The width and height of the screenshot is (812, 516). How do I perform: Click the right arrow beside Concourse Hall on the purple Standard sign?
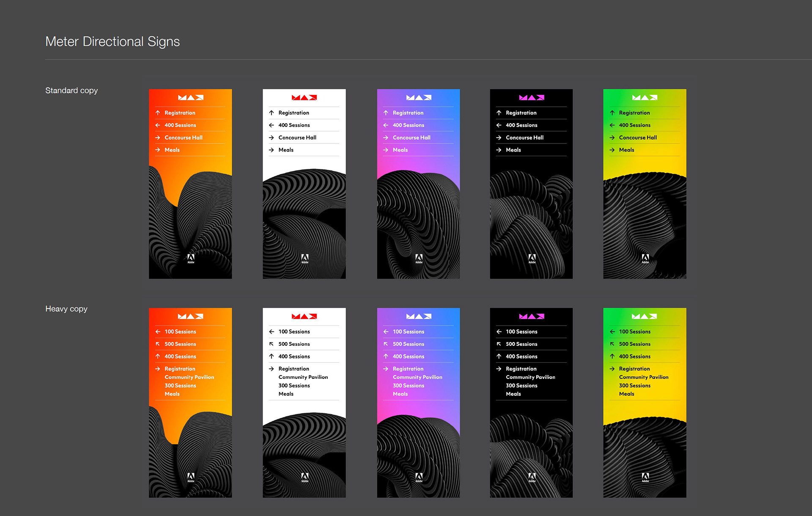pyautogui.click(x=386, y=138)
